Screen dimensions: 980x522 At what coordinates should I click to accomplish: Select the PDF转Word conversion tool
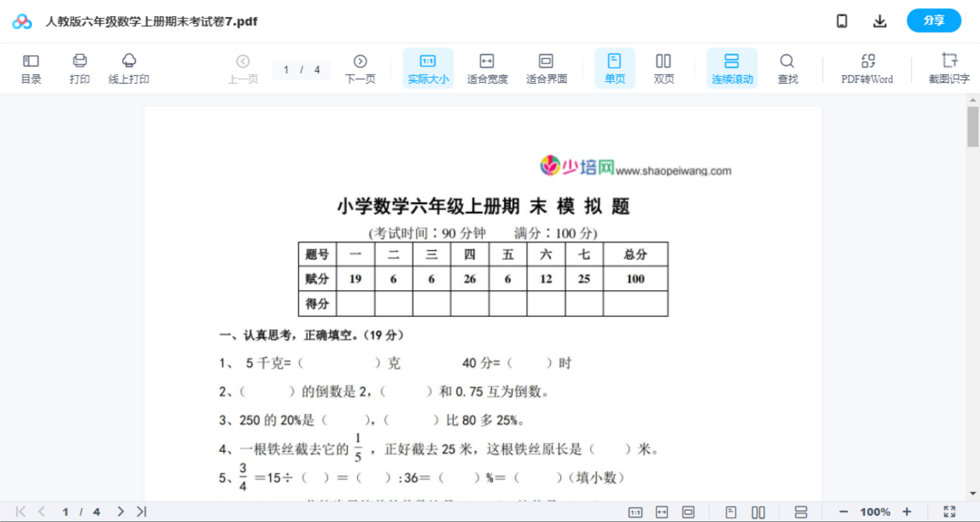[x=867, y=68]
